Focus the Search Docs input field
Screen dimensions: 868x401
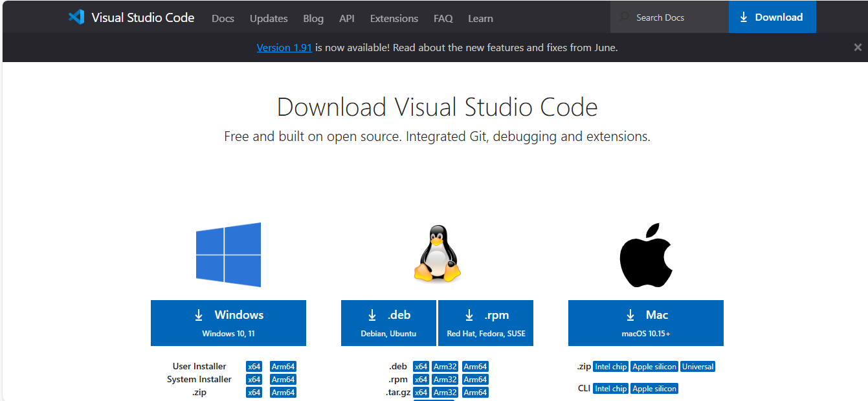point(669,17)
